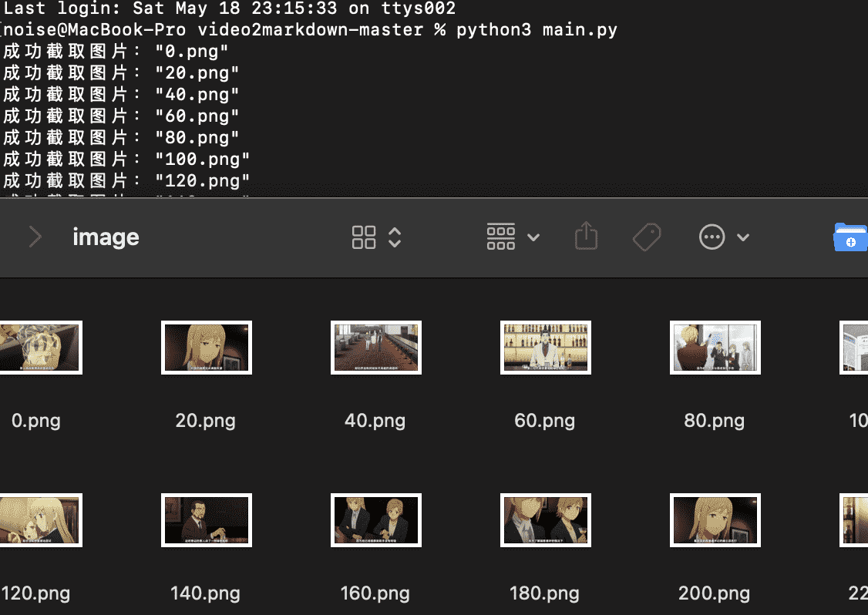868x615 pixels.
Task: Select the 60.png bartender thumbnail
Action: tap(545, 348)
